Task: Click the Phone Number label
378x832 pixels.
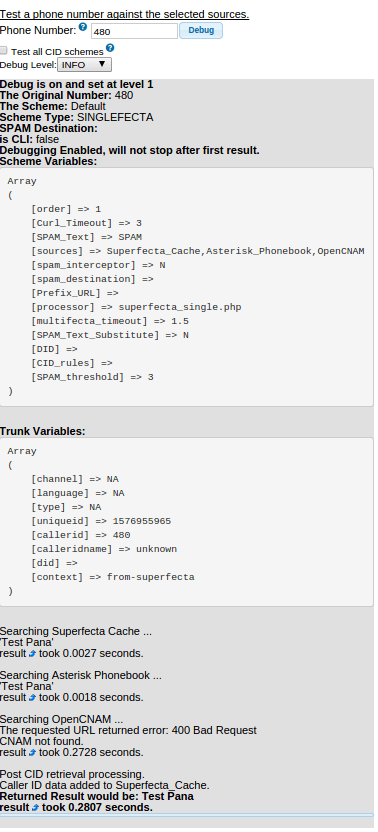Action: coord(38,30)
